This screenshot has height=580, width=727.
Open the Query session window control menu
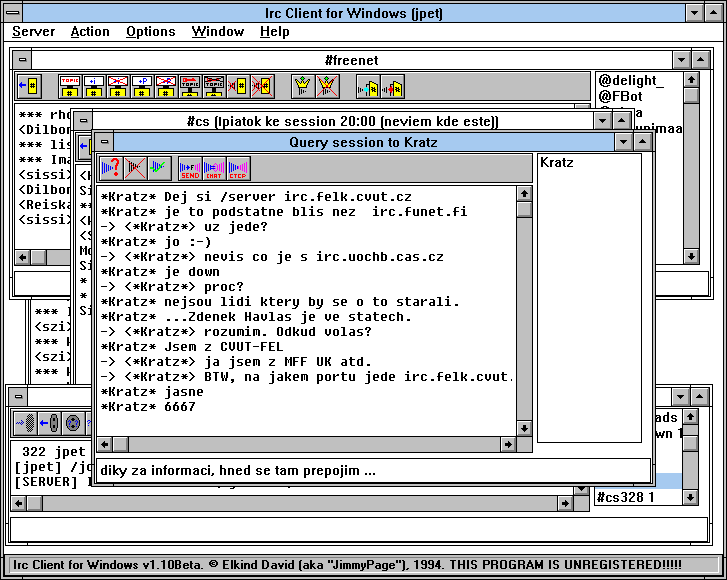point(105,142)
